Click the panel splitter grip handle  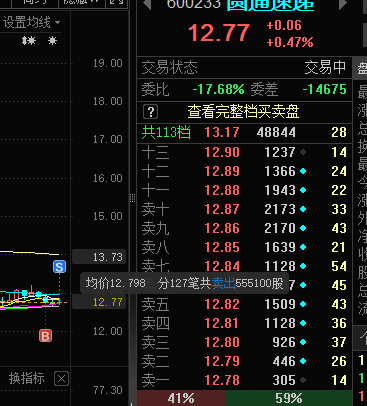pos(132,198)
